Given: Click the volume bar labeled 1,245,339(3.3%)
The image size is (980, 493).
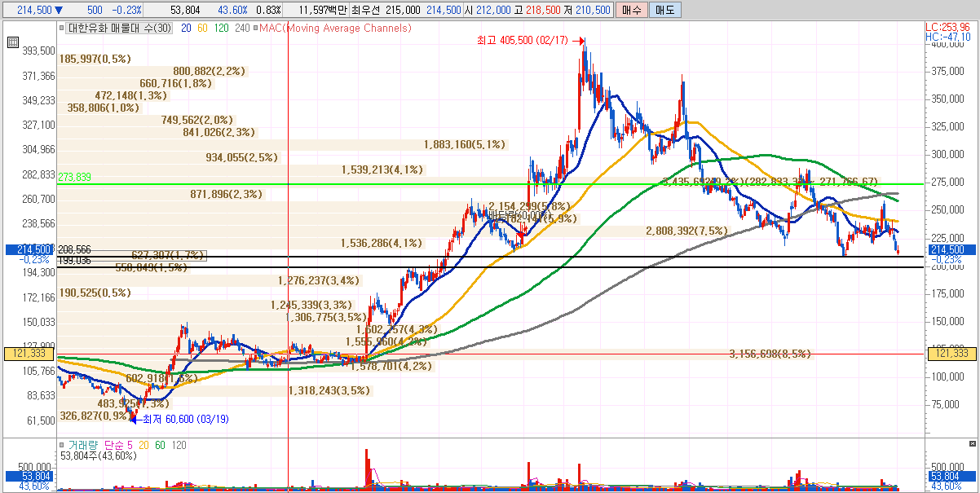Looking at the screenshot, I should pyautogui.click(x=311, y=305).
